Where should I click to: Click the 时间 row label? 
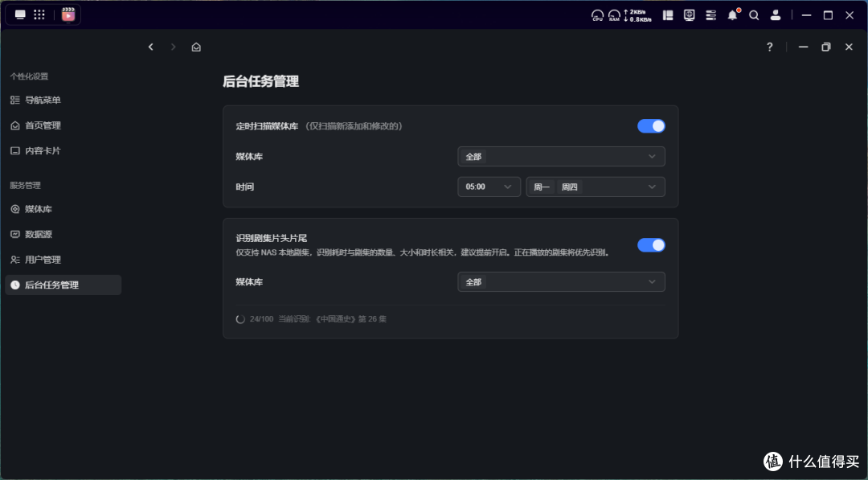click(x=244, y=187)
